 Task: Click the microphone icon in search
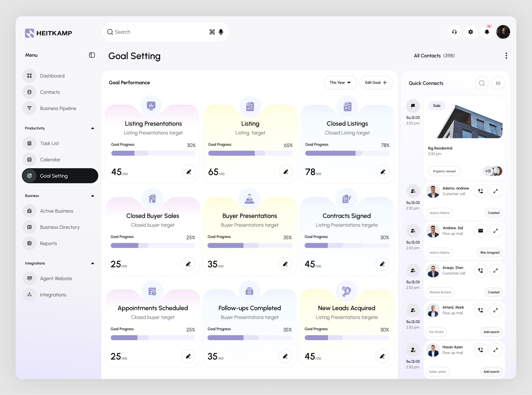221,32
